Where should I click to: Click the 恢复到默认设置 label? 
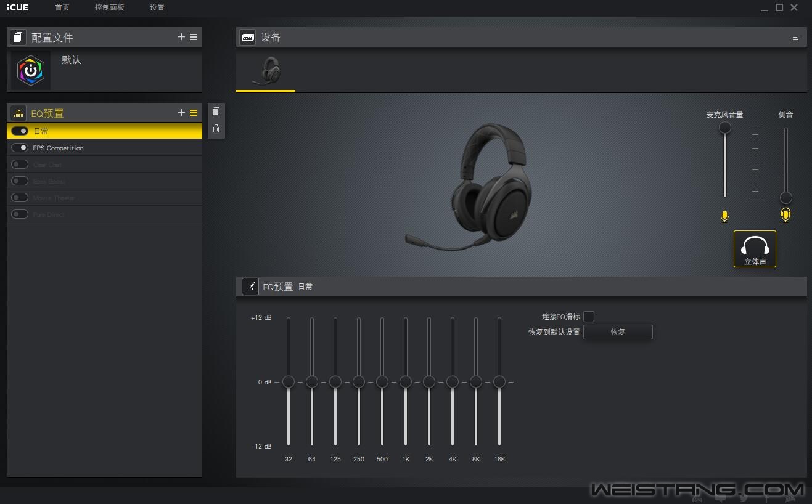click(554, 332)
